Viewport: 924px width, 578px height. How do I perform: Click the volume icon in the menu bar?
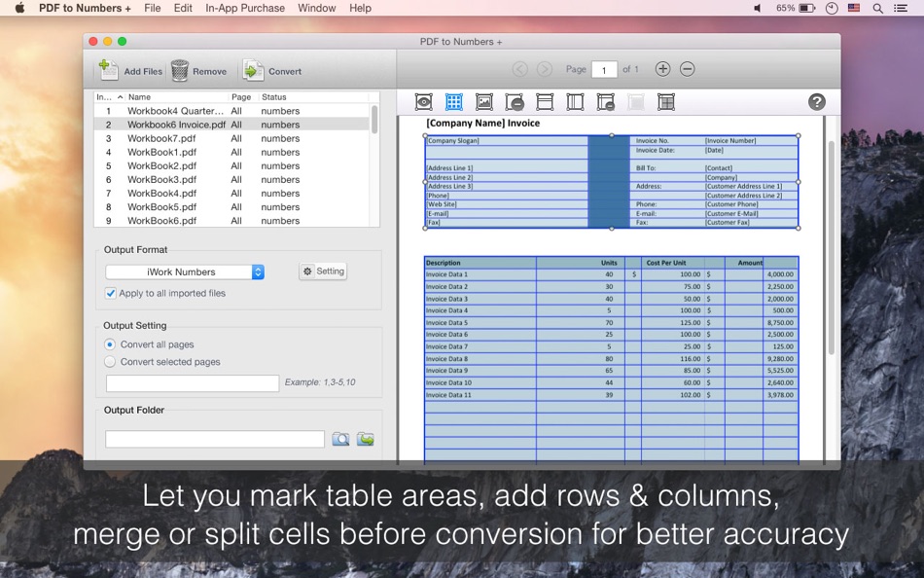[758, 8]
